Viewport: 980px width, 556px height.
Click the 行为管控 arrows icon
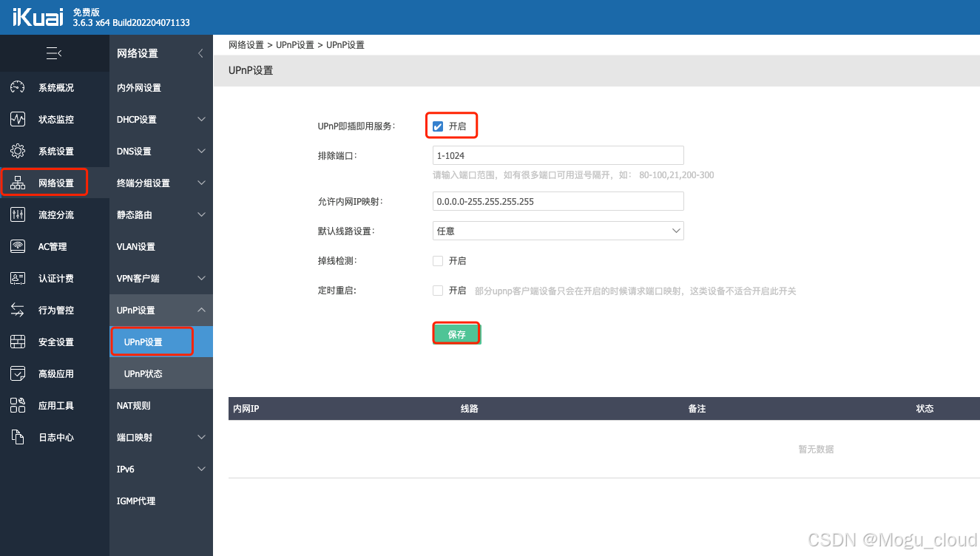click(x=18, y=310)
